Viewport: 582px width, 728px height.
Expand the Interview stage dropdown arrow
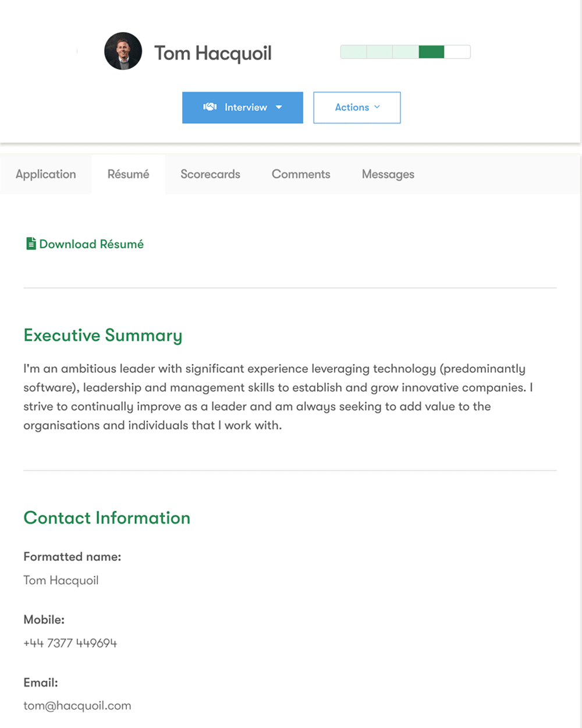279,107
